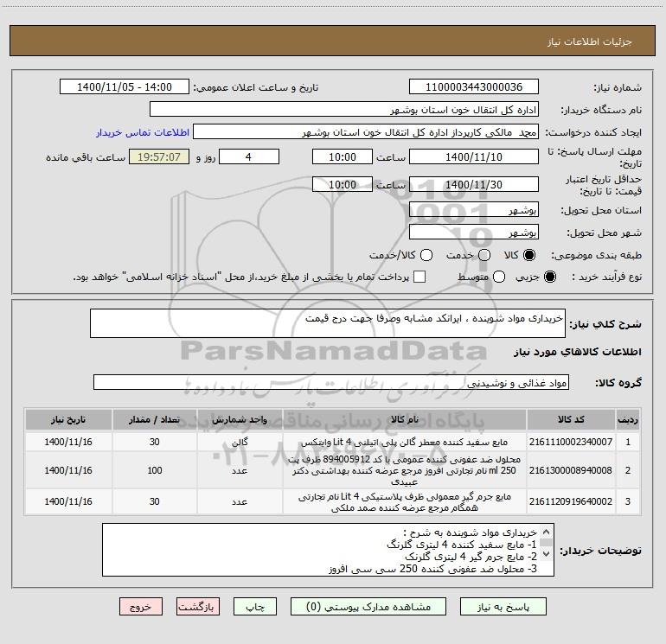Click the جزئیات اطلاعات نیاز page header
Viewport: 666px width, 644px height.
point(589,41)
